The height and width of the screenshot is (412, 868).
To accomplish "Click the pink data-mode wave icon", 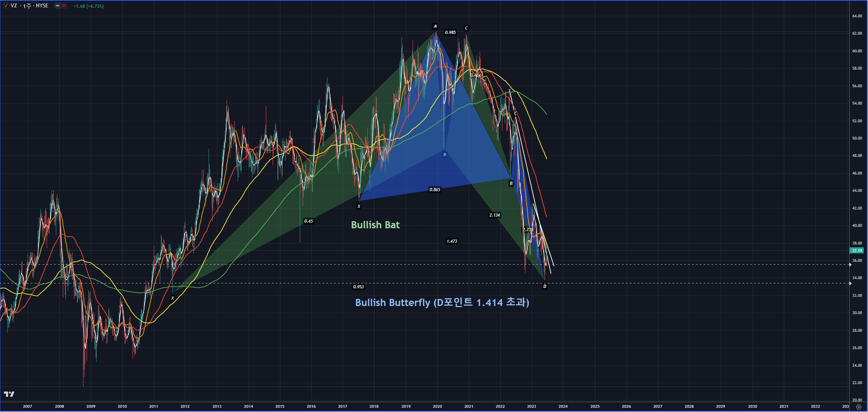I will pyautogui.click(x=64, y=6).
